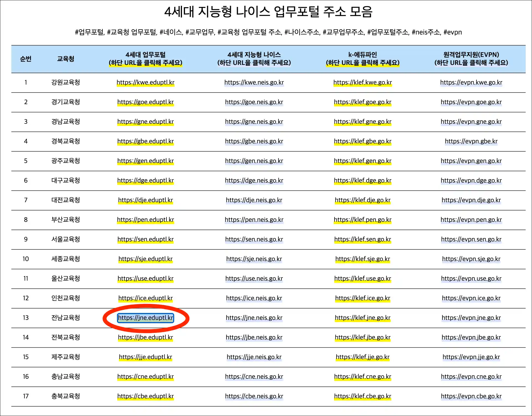Open https://cne.eduptl.kr 충남 portal
This screenshot has height=416, width=532.
click(x=145, y=376)
